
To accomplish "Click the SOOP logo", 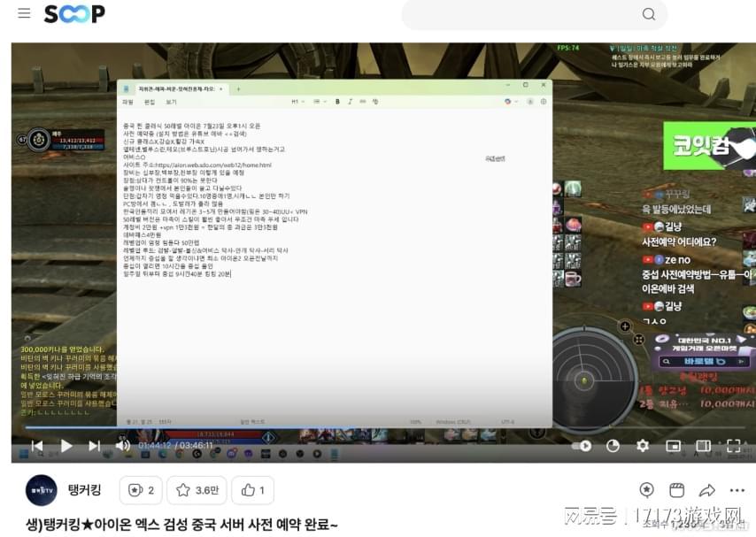I will click(74, 13).
